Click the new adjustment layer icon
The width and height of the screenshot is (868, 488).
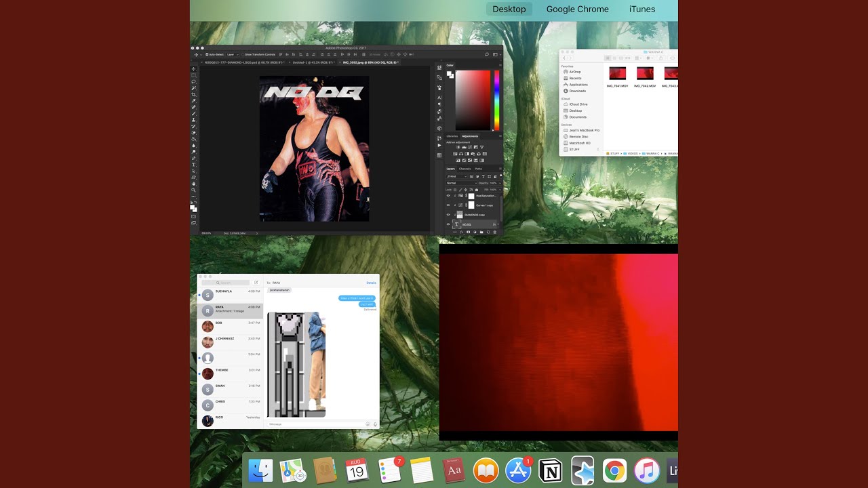pyautogui.click(x=475, y=232)
